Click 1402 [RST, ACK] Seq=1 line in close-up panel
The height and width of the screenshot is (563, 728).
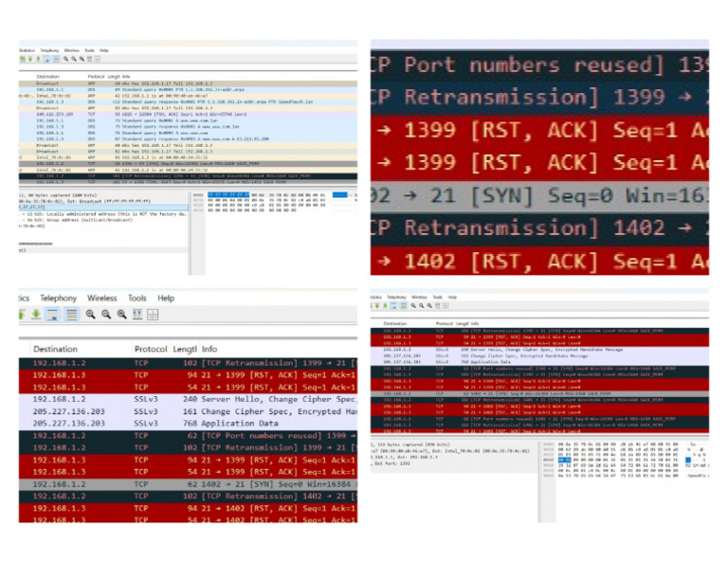click(539, 262)
